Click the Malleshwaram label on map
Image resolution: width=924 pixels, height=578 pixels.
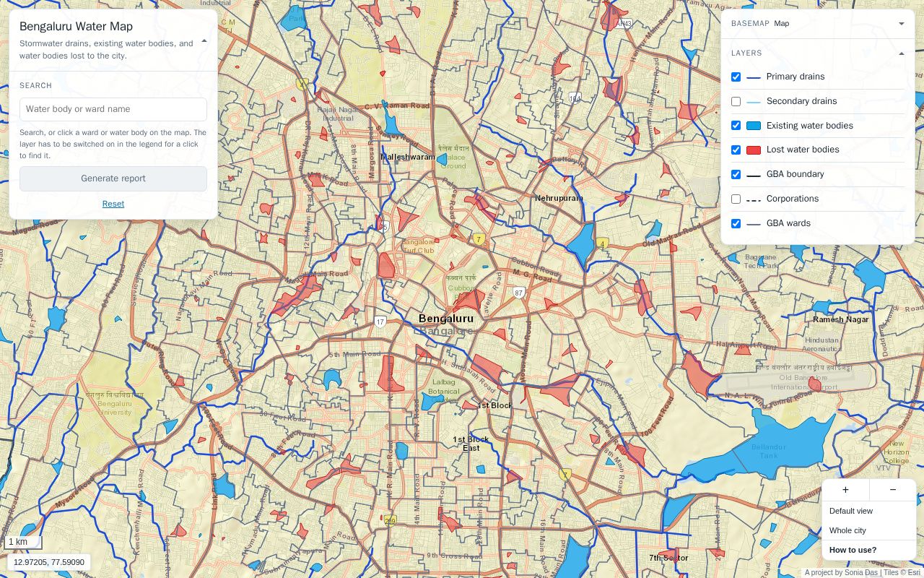point(409,157)
